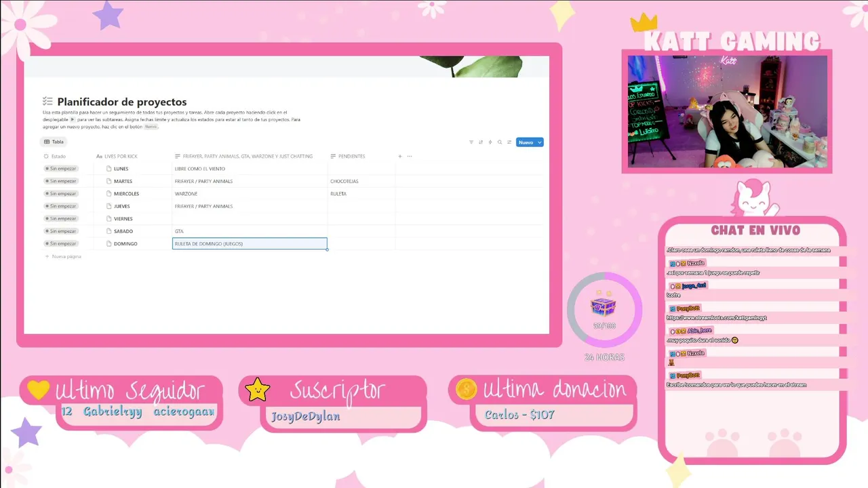Viewport: 868px width, 488px height.
Task: Click the search magnifier icon in table toolbar
Action: point(500,142)
